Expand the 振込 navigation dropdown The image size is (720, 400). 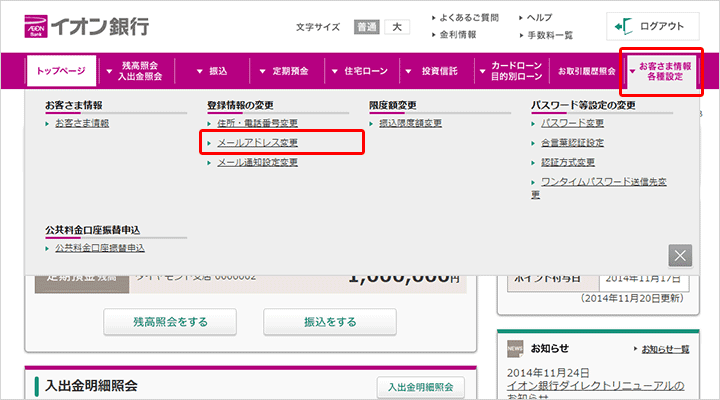coord(211,71)
